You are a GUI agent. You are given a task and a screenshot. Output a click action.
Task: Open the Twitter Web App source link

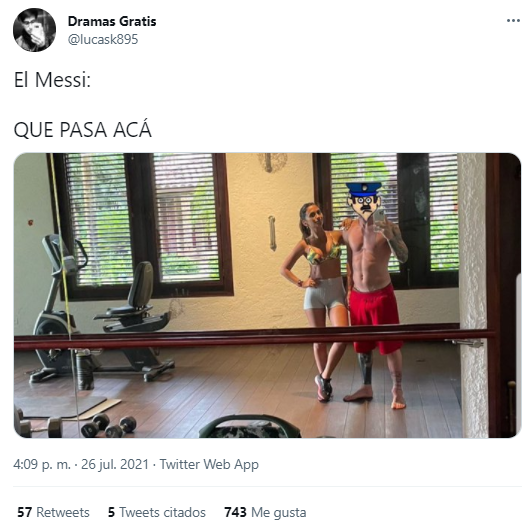pyautogui.click(x=209, y=464)
